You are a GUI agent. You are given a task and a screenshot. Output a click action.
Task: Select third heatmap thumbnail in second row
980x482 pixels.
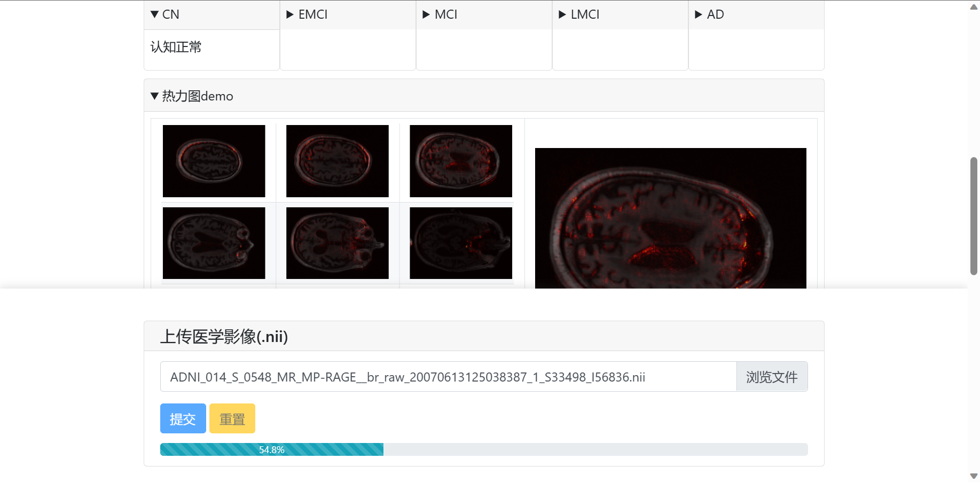(460, 243)
